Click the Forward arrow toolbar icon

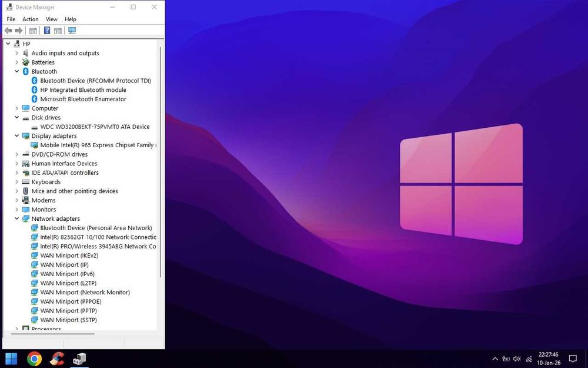18,31
